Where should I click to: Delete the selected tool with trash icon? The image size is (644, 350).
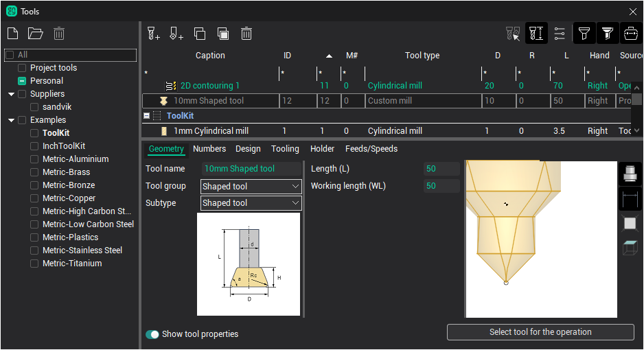[246, 33]
